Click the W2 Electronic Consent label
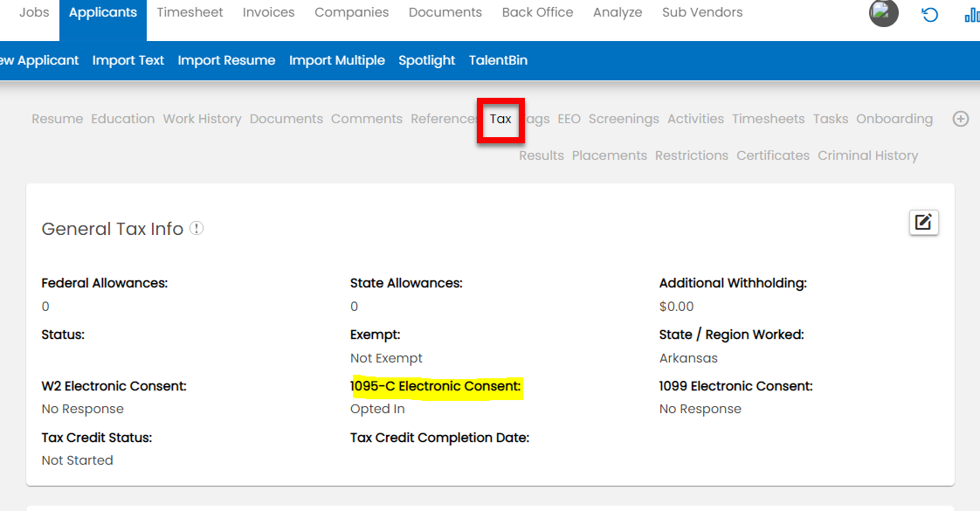The height and width of the screenshot is (511, 980). pos(114,386)
